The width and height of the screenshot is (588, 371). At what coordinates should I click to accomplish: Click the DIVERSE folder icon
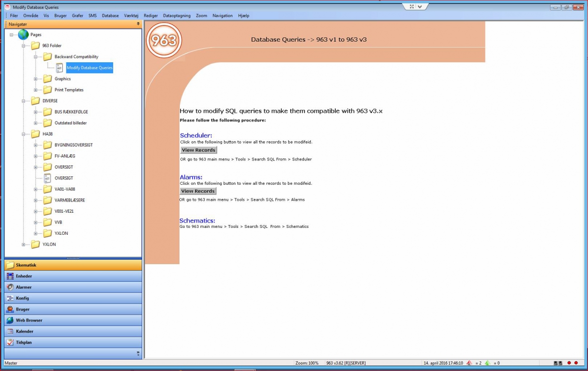point(35,101)
